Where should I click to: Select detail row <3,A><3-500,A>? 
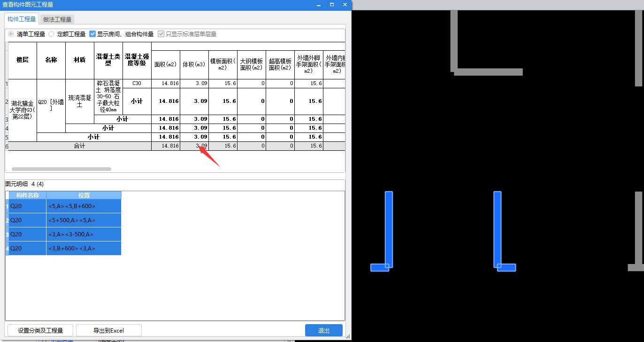(63, 234)
